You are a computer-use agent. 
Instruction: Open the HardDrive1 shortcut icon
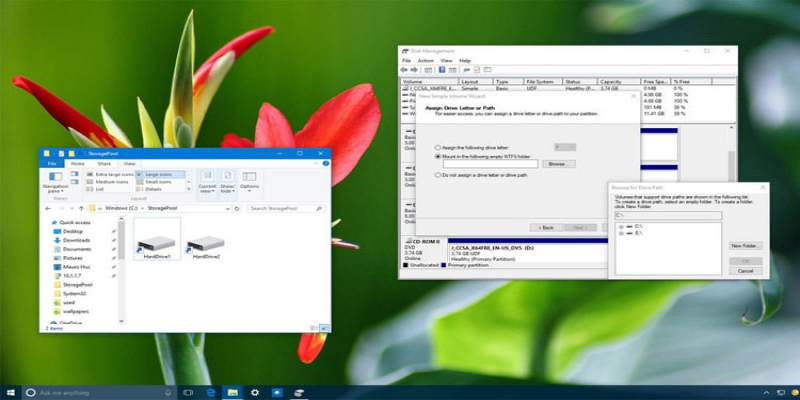(155, 243)
